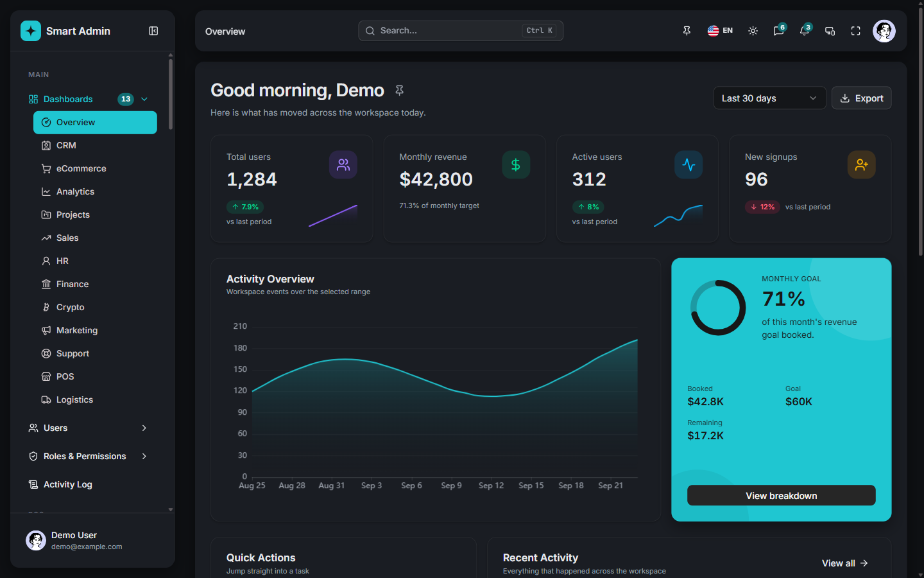
Task: Toggle fullscreen mode
Action: click(x=855, y=31)
